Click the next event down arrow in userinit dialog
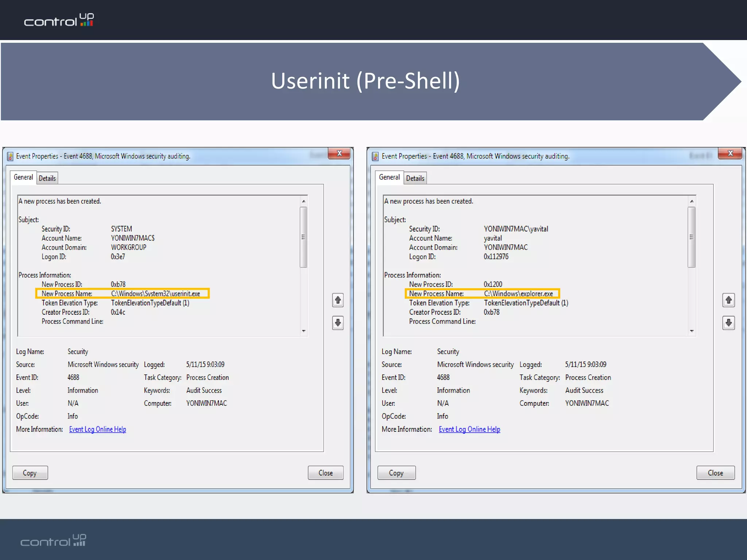This screenshot has width=747, height=560. (x=338, y=323)
